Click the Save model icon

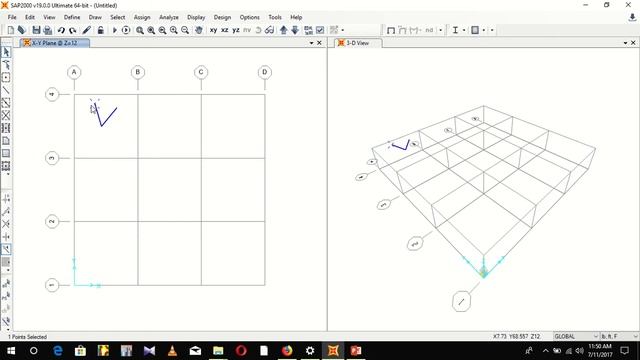36,30
